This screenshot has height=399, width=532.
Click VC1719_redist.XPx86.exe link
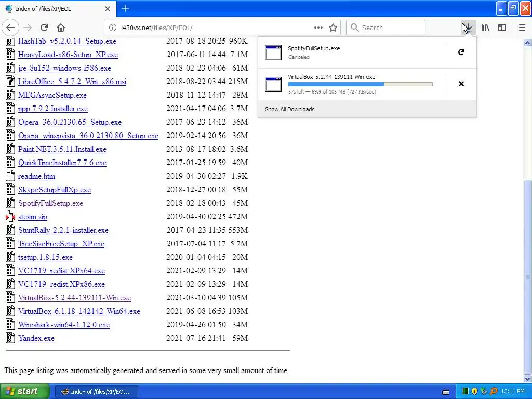[61, 284]
